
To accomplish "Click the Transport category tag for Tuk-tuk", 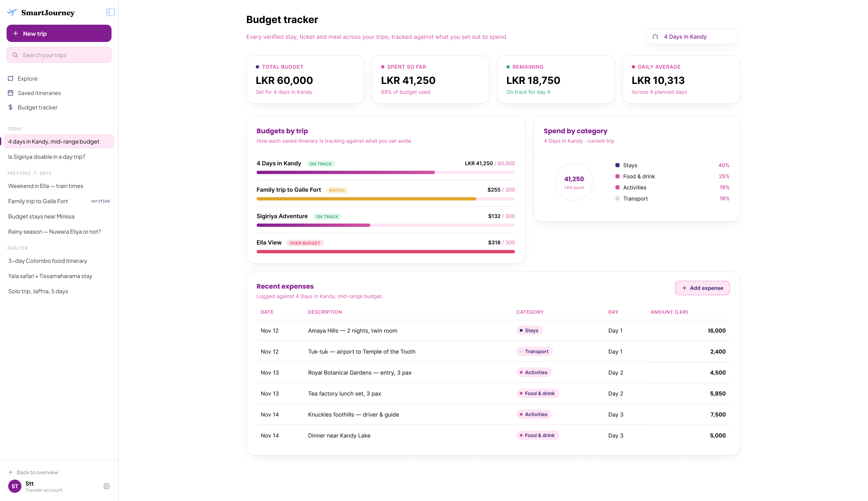I will pos(534,351).
